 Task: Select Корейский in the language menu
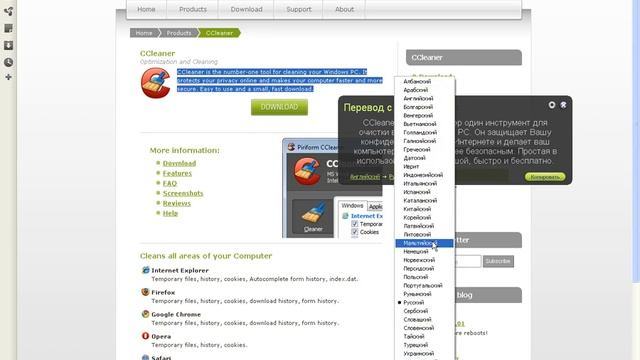424,218
